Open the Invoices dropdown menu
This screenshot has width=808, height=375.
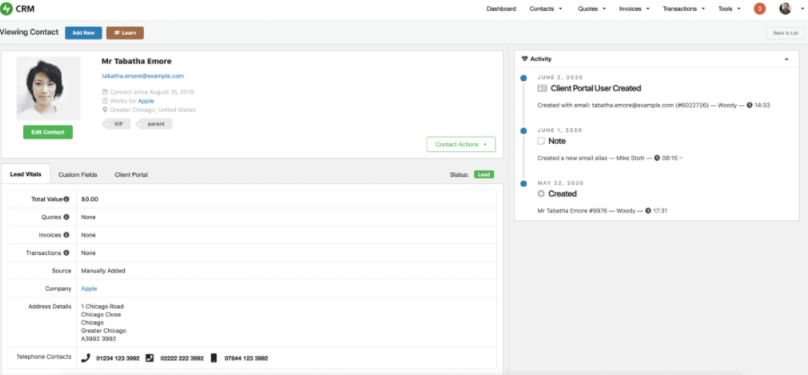pyautogui.click(x=634, y=9)
